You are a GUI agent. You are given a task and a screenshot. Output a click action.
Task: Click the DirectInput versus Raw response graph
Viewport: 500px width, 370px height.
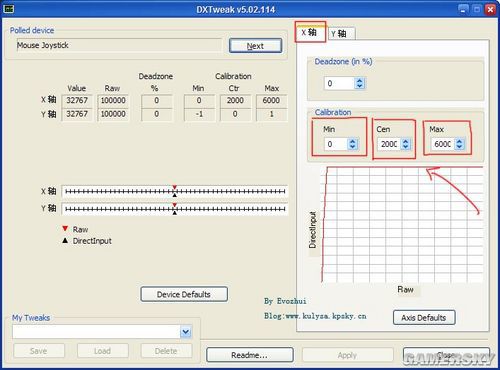(402, 225)
